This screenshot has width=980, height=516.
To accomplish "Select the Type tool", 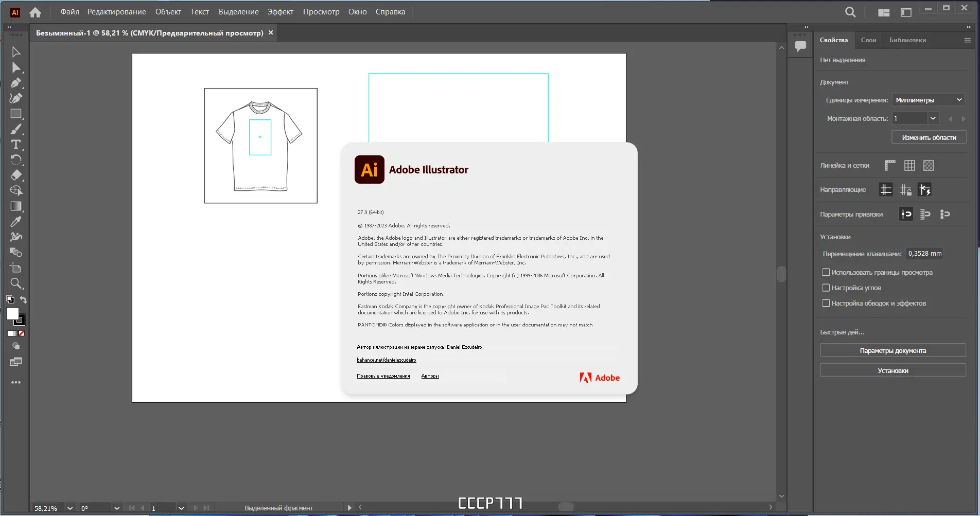I will pyautogui.click(x=16, y=145).
